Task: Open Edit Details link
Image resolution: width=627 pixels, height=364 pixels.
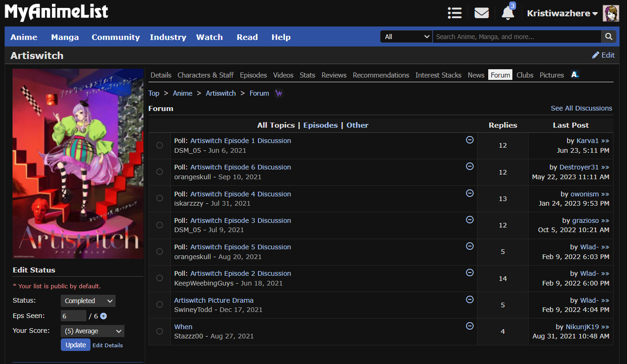Action: pos(108,345)
